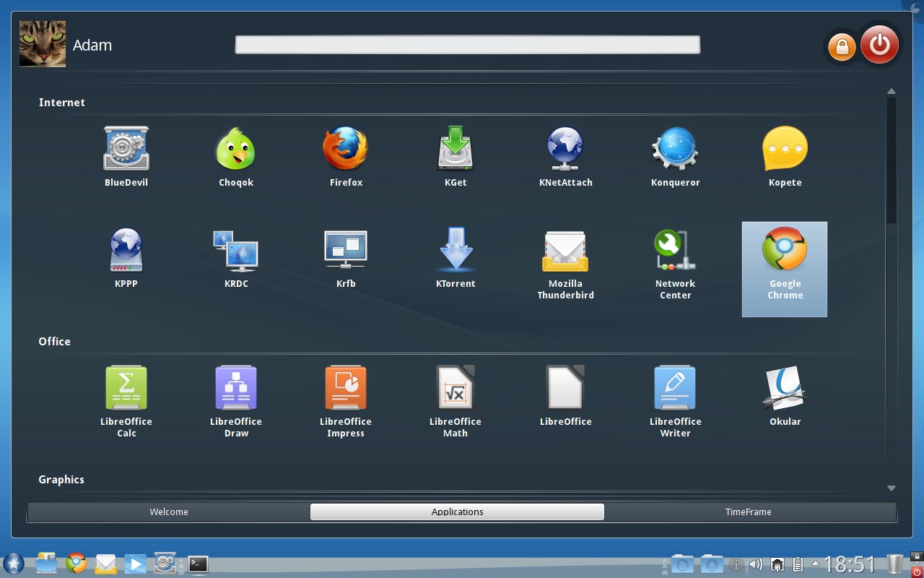This screenshot has width=924, height=578.
Task: Click the "Office" section heading
Action: (x=55, y=342)
